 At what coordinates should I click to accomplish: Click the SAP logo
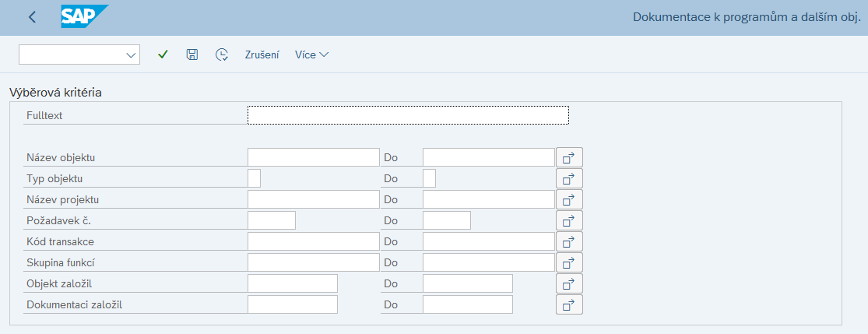(x=83, y=16)
